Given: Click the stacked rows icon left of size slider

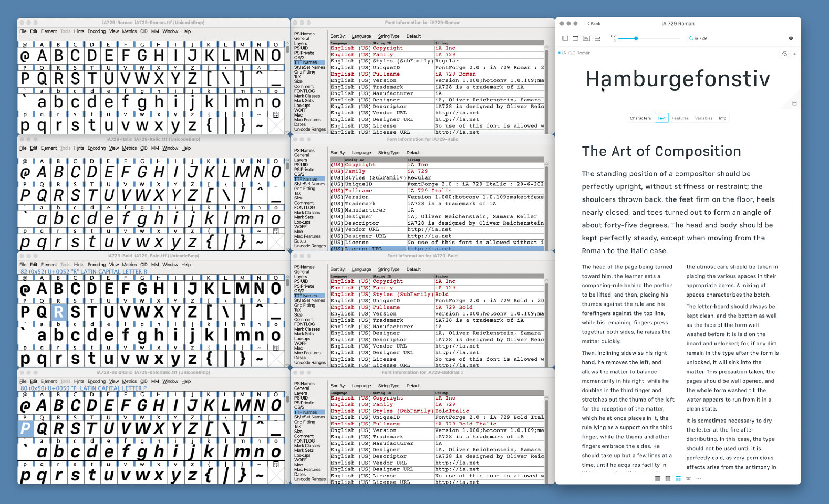Looking at the screenshot, I should pos(597,38).
